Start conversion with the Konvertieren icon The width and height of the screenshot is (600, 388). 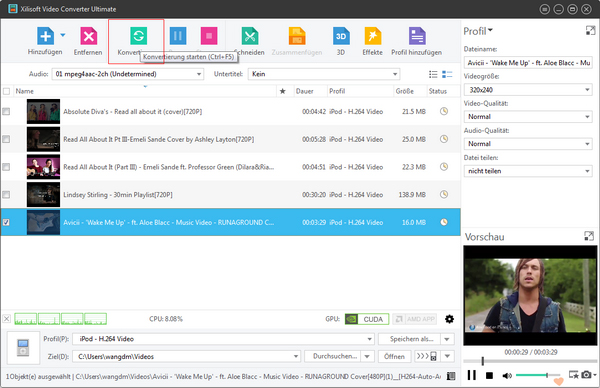[138, 36]
